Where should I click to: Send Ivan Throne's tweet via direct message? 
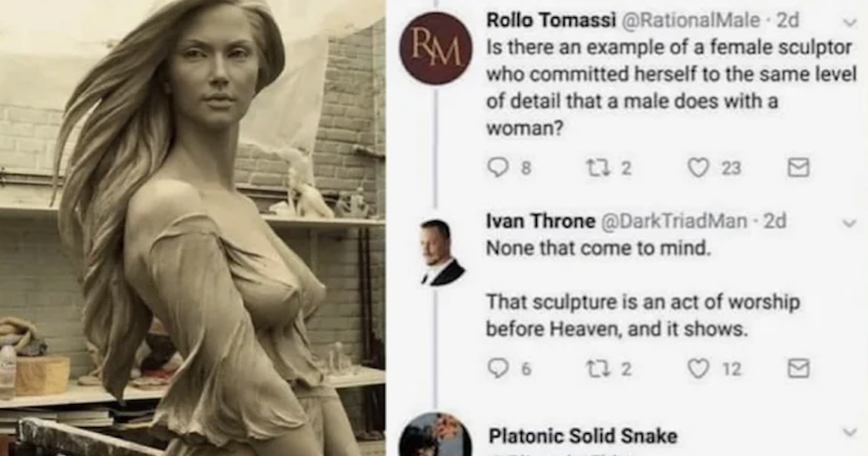tap(797, 368)
